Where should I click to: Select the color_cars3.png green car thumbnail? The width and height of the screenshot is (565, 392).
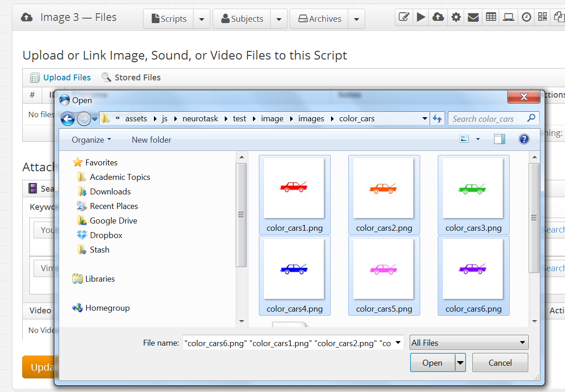click(473, 189)
